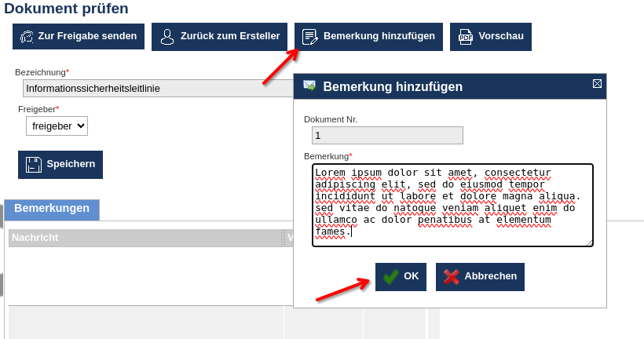
Task: Click the headset icon on Zur Freigabe senden
Action: coord(27,36)
